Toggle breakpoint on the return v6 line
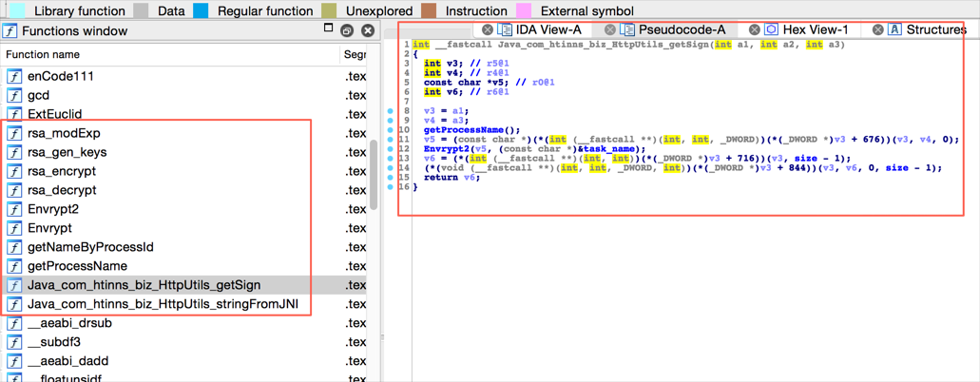980x382 pixels. pos(391,178)
